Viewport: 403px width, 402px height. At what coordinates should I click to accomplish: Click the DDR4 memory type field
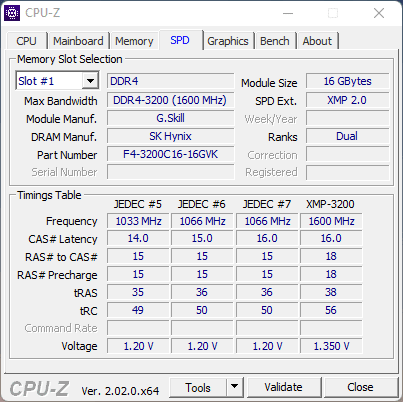[x=170, y=81]
